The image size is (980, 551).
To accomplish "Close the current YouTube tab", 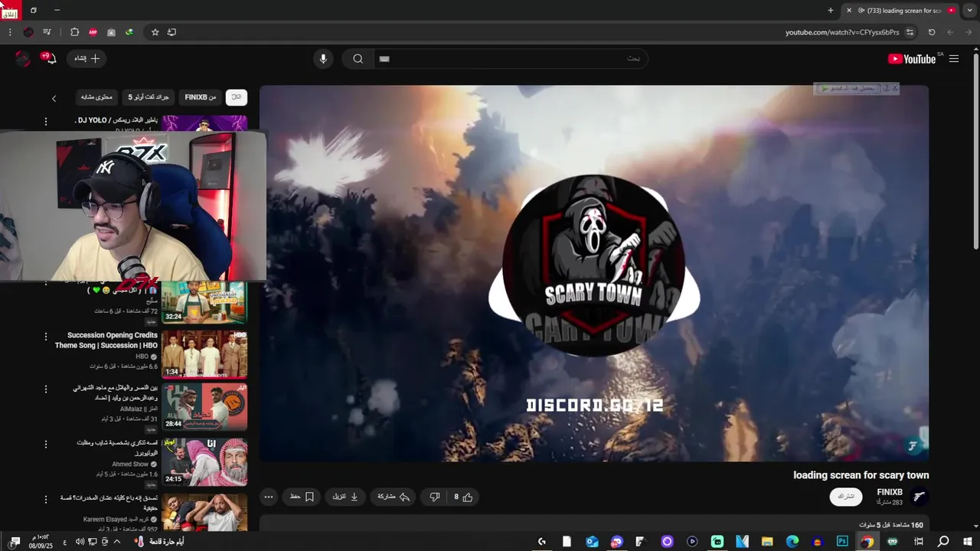I will point(848,11).
